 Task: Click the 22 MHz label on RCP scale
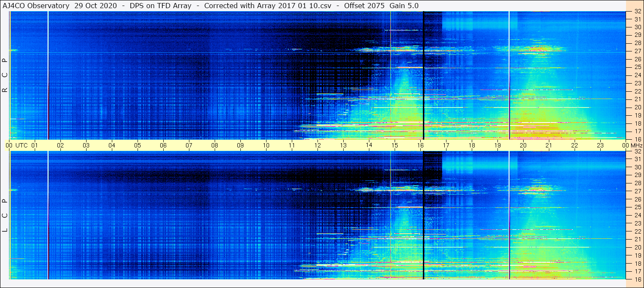coord(637,91)
